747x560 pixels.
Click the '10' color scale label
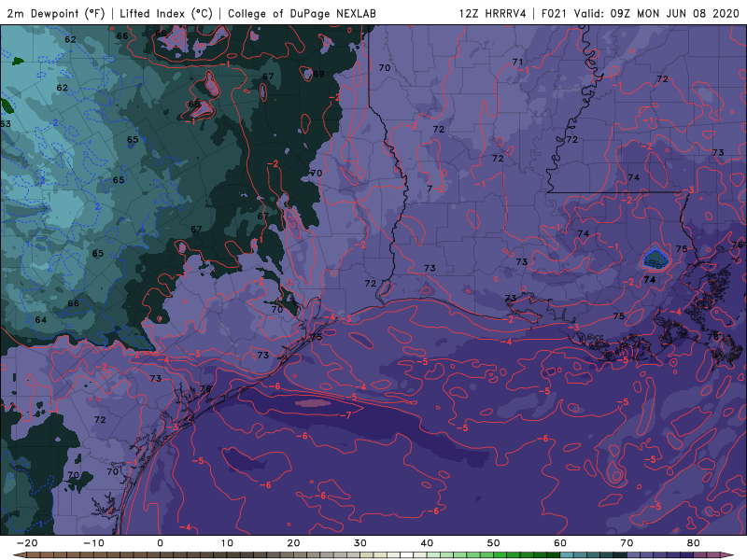click(x=227, y=543)
